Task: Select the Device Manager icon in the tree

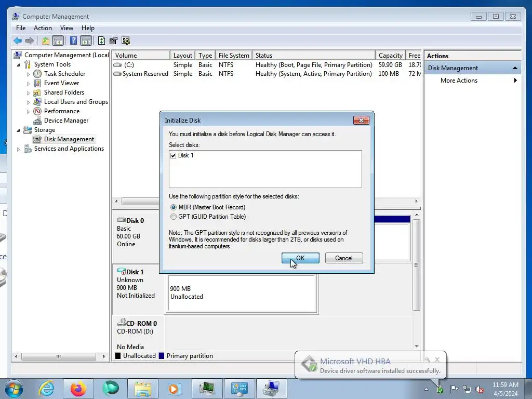Action: [37, 121]
